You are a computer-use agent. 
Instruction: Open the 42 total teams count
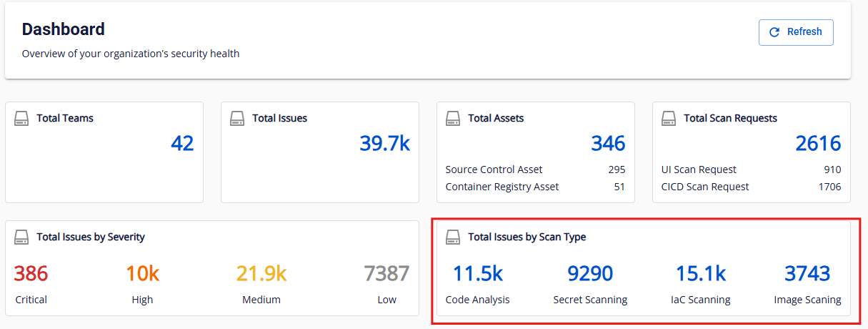click(x=182, y=144)
